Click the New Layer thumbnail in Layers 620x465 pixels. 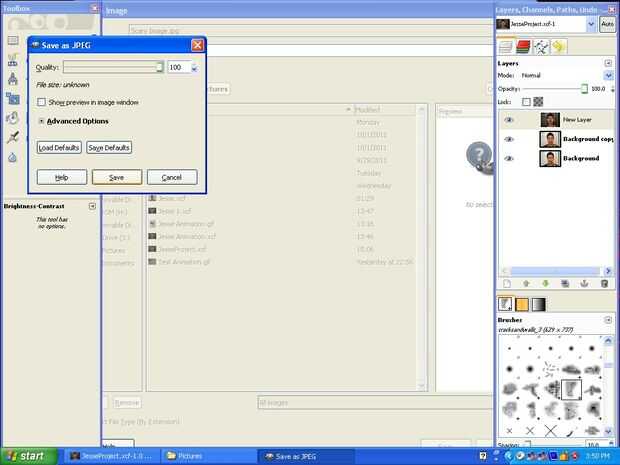(550, 120)
